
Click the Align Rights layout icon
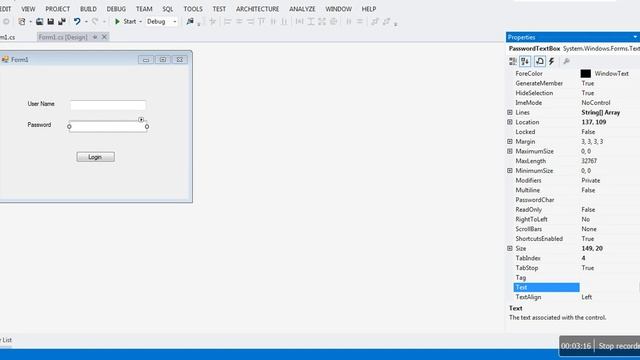[x=250, y=22]
